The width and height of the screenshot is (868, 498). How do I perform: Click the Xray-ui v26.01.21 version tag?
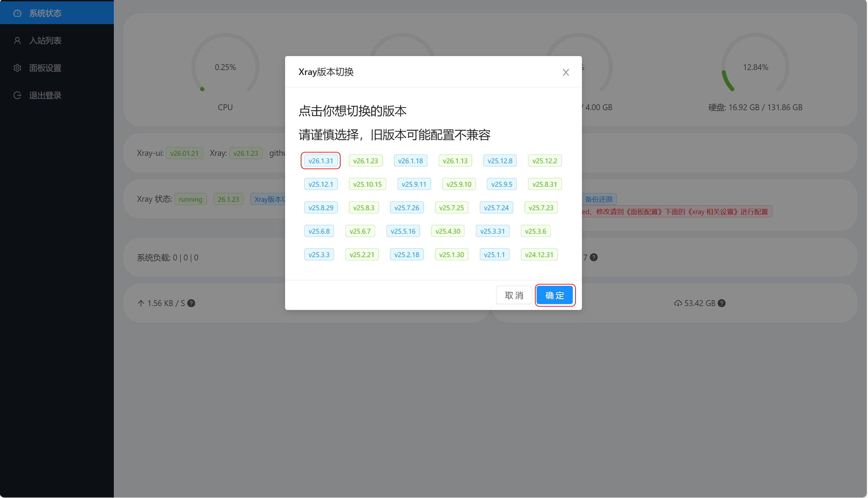184,153
